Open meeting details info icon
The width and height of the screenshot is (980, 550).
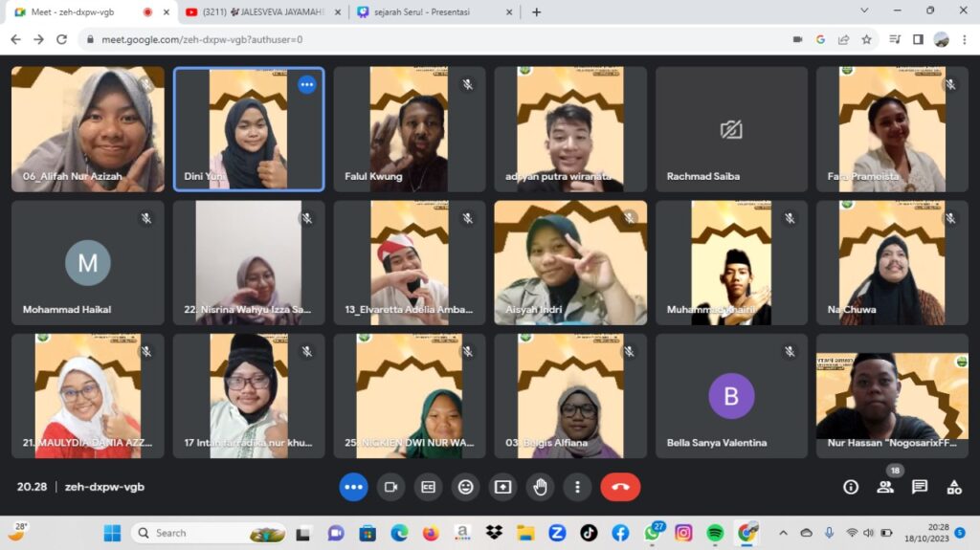pyautogui.click(x=850, y=487)
